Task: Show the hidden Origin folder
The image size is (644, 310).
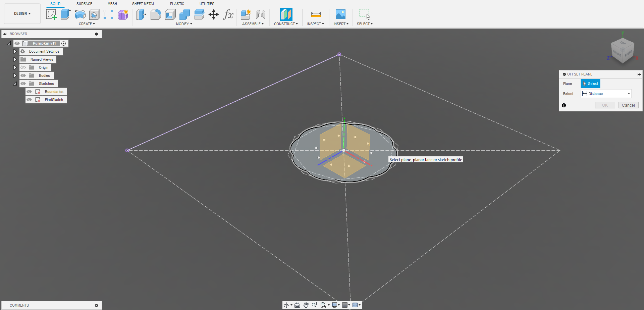Action: 23,67
